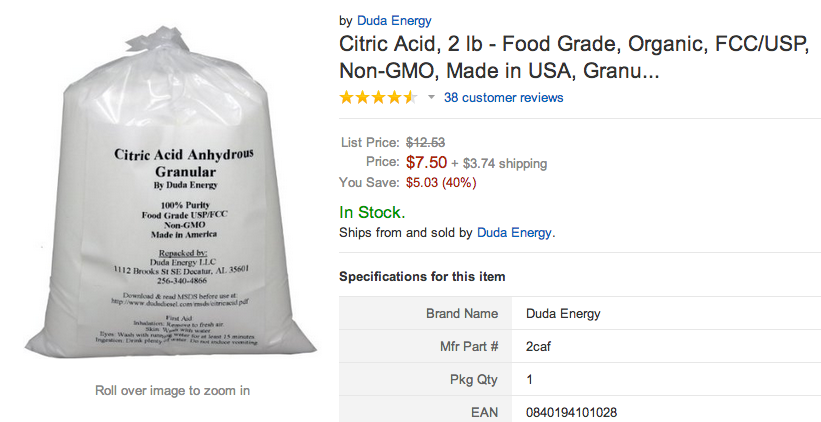The image size is (821, 422).
Task: Select the Duda Energy value in the specifications table
Action: click(x=563, y=314)
